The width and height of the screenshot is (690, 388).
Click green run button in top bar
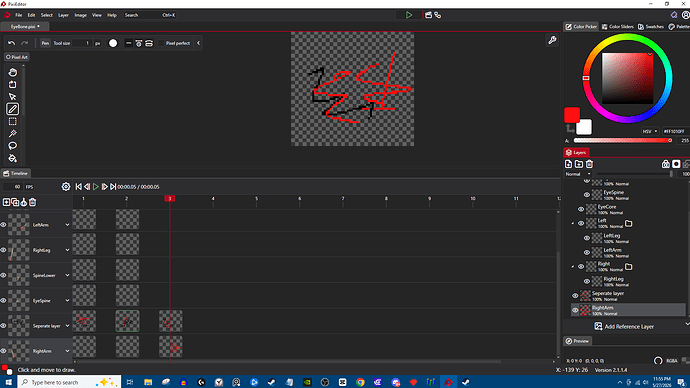click(x=409, y=15)
